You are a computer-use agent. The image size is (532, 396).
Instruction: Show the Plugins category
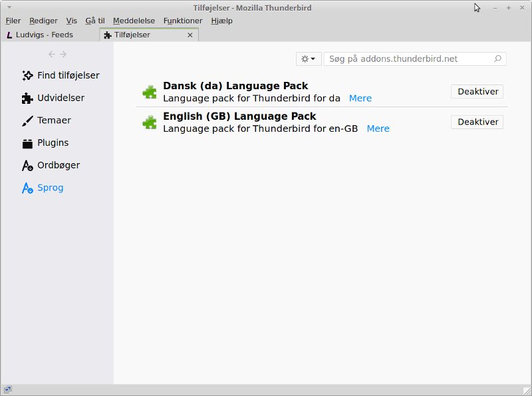pos(45,143)
